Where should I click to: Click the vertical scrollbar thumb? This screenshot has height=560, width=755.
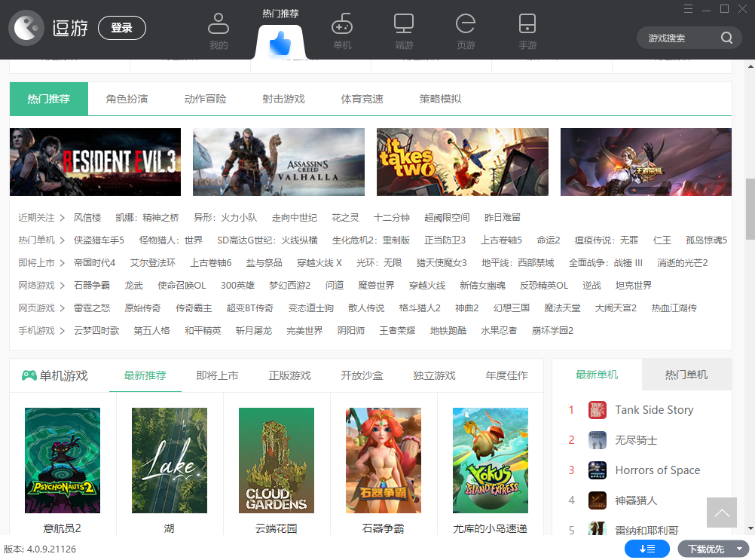[750, 209]
